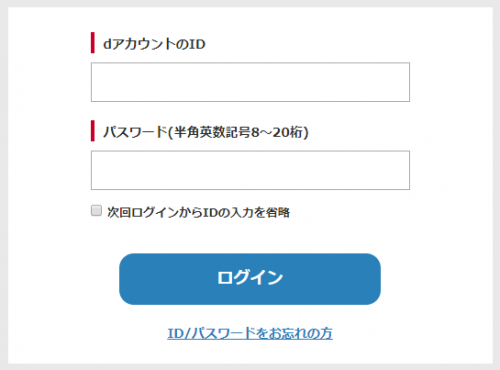Screen dimensions: 500x370
Task: Click the dアカウントのID input field
Action: tap(250, 82)
